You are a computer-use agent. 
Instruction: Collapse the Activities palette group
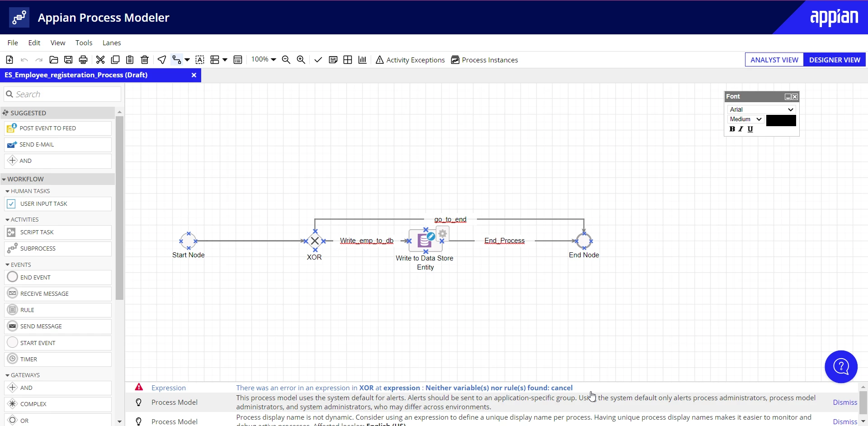point(8,220)
